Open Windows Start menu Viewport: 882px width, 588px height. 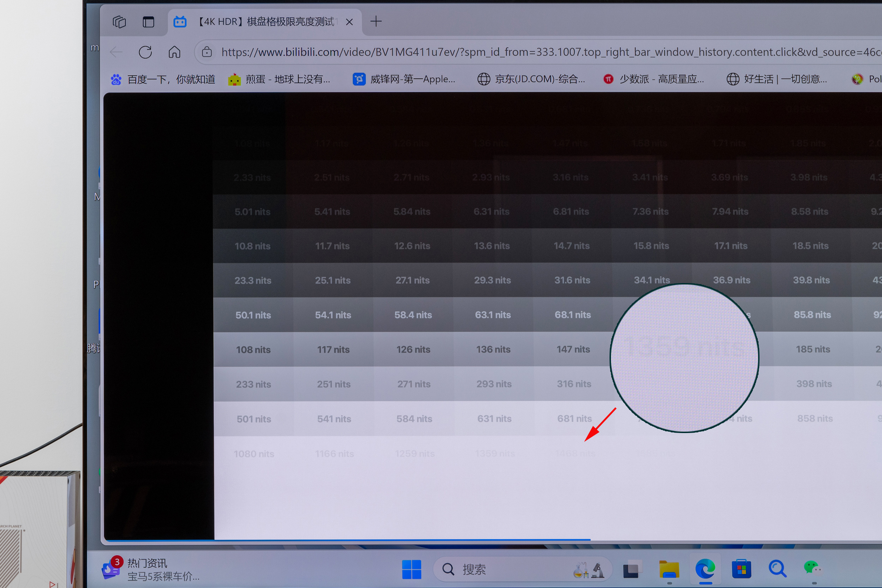point(412,569)
